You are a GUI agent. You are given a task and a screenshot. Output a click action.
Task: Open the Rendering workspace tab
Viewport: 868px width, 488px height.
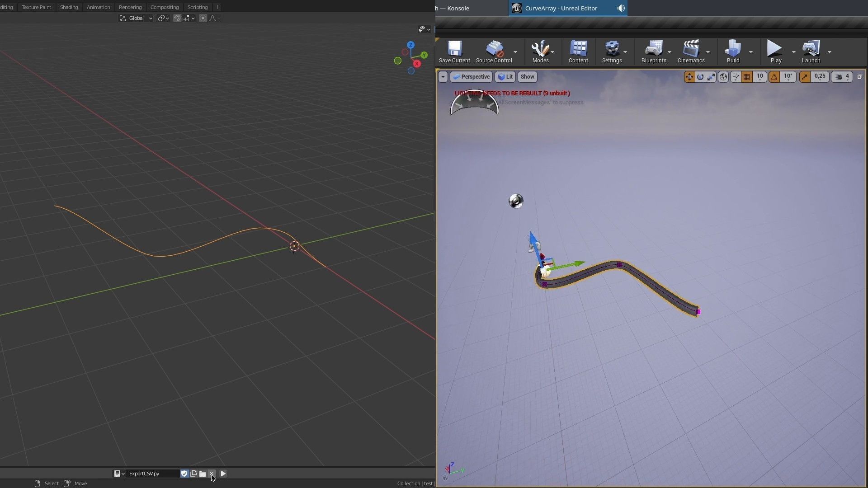pyautogui.click(x=130, y=7)
